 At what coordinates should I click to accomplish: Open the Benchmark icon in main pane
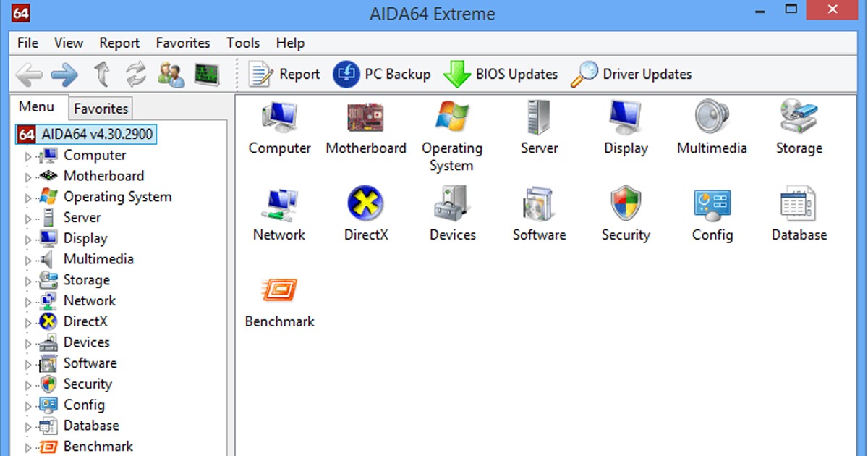tap(279, 290)
